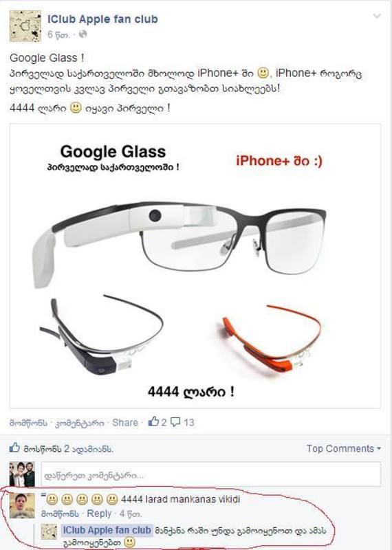The height and width of the screenshot is (550, 392).
Task: Open the IClub Apple fan club page name
Action: 102,19
